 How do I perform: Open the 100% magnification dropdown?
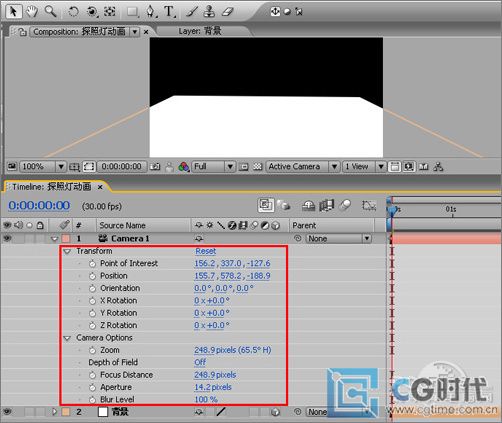pos(42,166)
